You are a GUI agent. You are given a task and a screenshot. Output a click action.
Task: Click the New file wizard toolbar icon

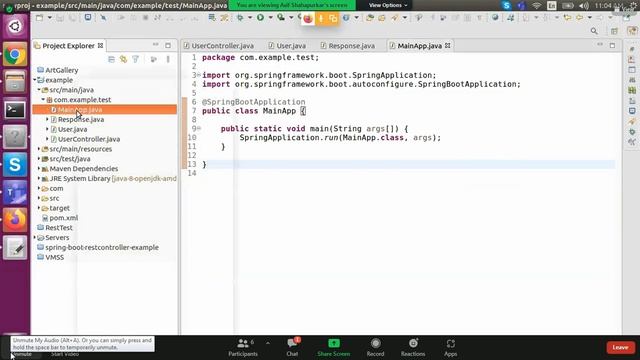39,18
